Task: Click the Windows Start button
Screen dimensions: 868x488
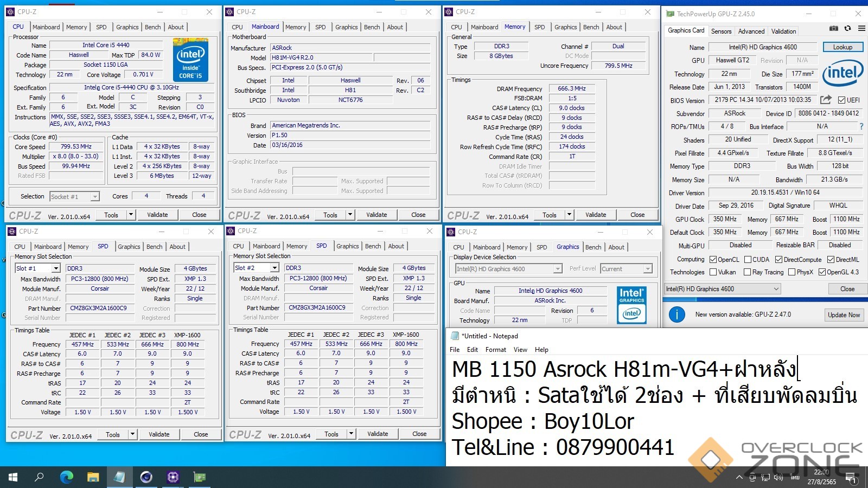Action: 13,477
